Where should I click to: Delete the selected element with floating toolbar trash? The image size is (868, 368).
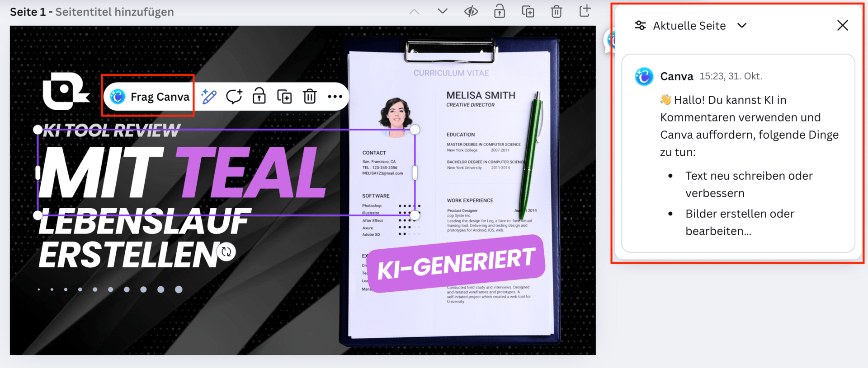[x=310, y=96]
